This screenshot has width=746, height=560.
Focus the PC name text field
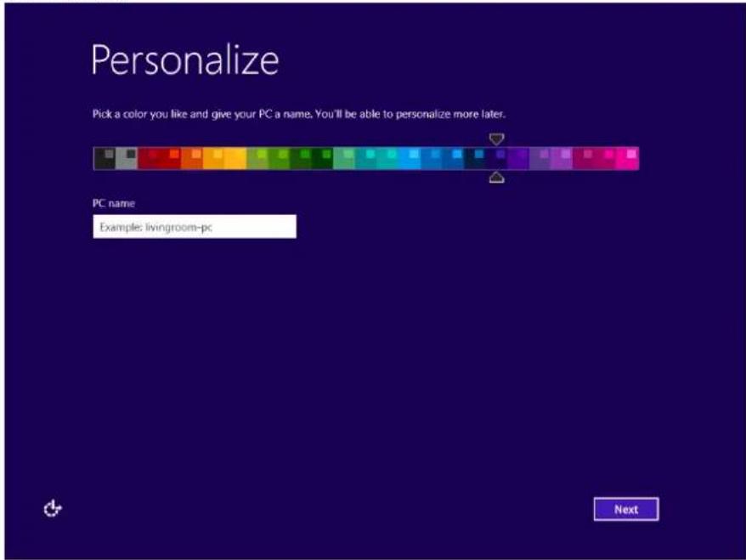(195, 227)
